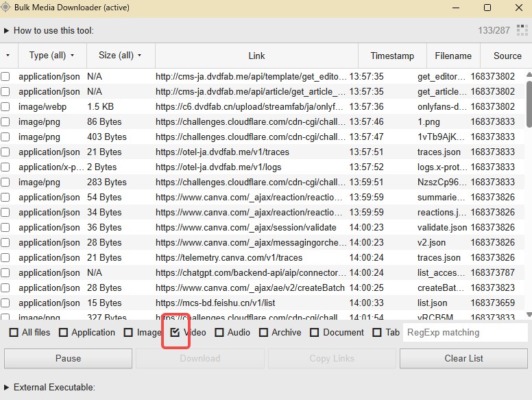Click the 13:57:46 timestamp cell
Screen dimensions: 532x400
tap(366, 122)
